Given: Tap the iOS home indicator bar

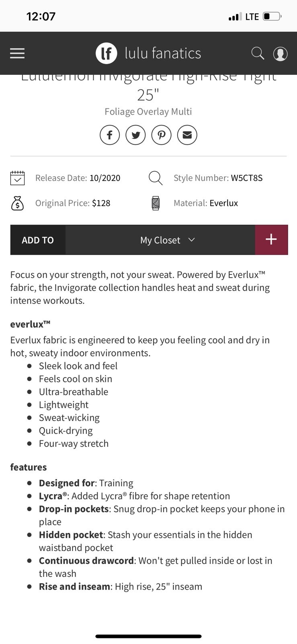Looking at the screenshot, I should (148, 636).
